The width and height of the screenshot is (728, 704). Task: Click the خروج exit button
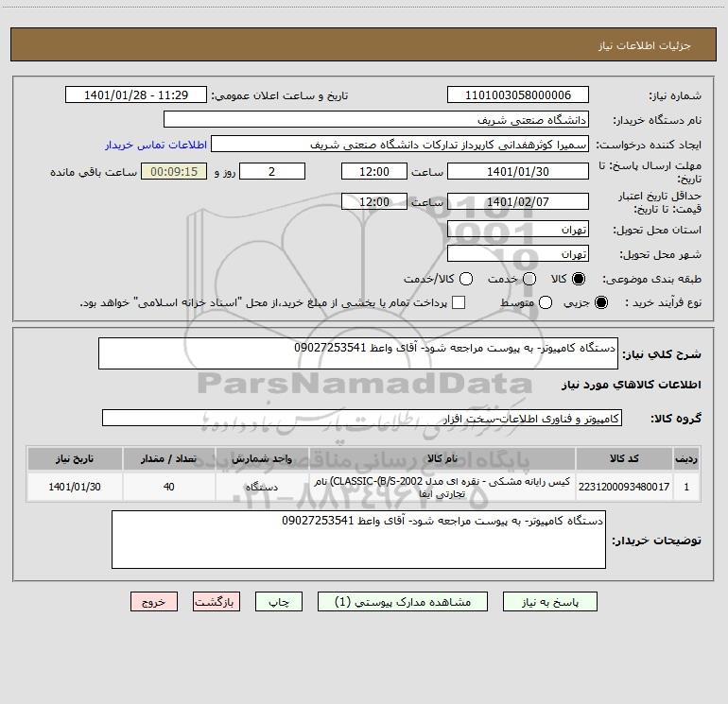(154, 602)
